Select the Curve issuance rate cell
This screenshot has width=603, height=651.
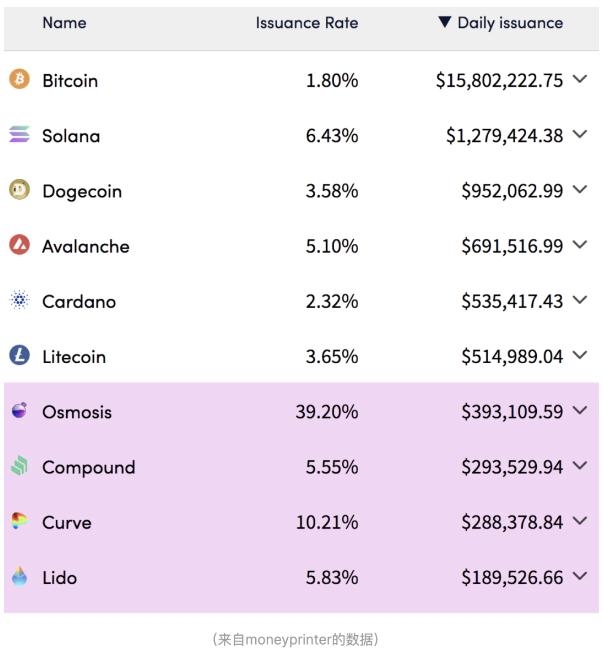pyautogui.click(x=331, y=522)
